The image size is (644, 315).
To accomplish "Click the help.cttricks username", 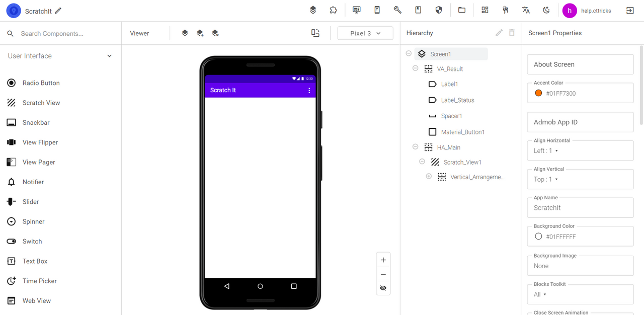I will coord(596,11).
